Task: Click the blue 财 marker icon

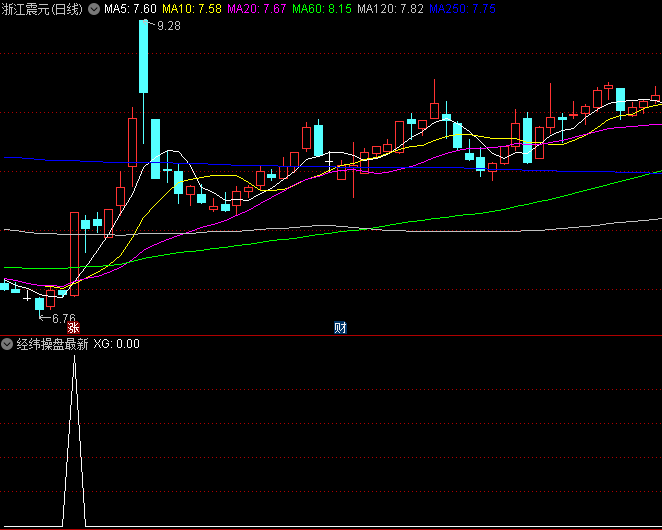Action: pos(340,327)
